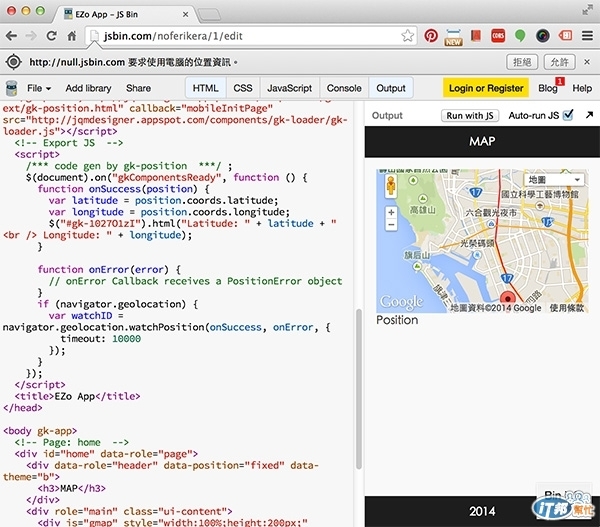Open a new browser tab
Image resolution: width=600 pixels, height=527 pixels.
pos(209,15)
